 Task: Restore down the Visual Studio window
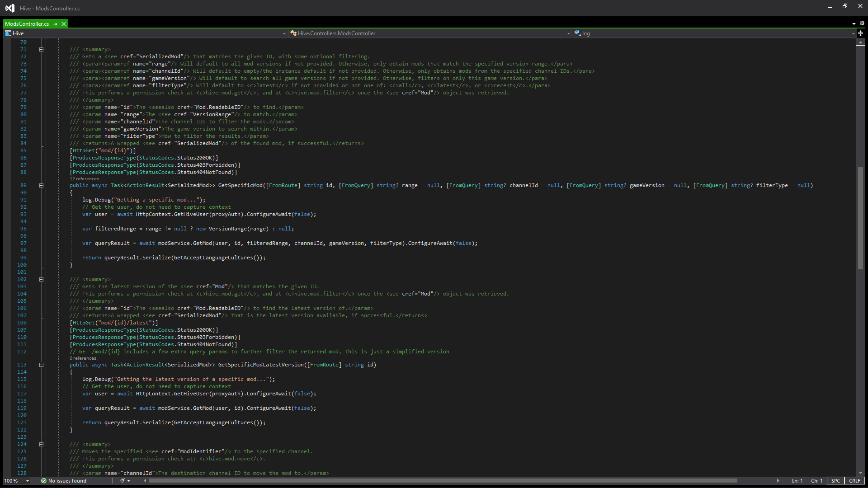click(x=844, y=7)
